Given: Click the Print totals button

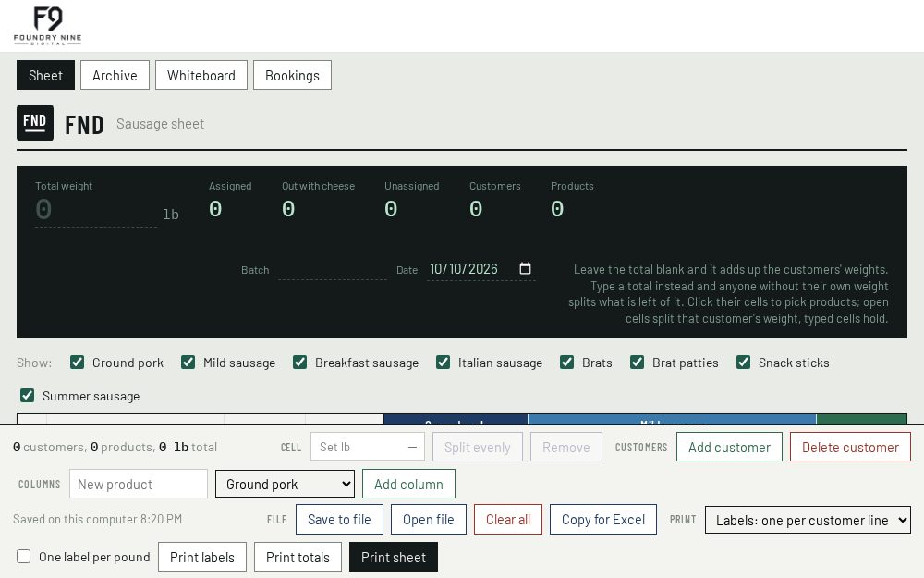Looking at the screenshot, I should coord(298,557).
